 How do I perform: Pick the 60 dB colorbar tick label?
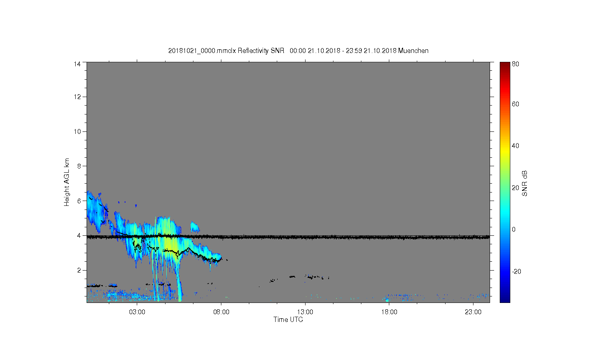coord(516,104)
